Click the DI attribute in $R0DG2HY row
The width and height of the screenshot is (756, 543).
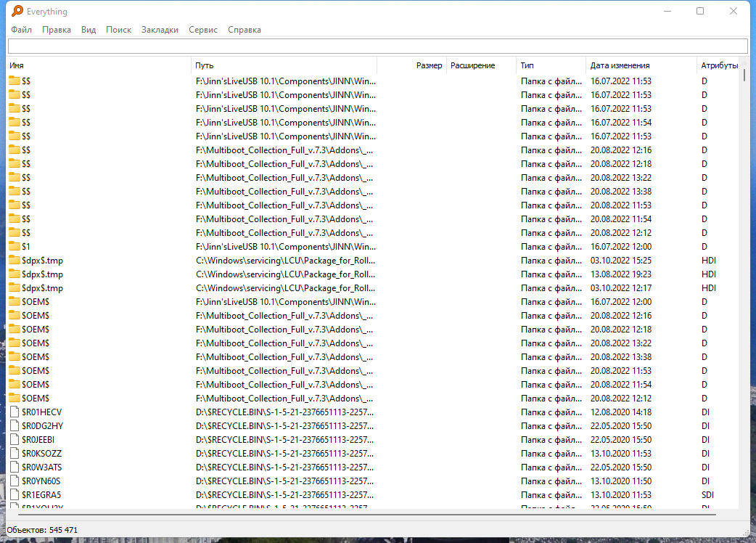pyautogui.click(x=705, y=426)
